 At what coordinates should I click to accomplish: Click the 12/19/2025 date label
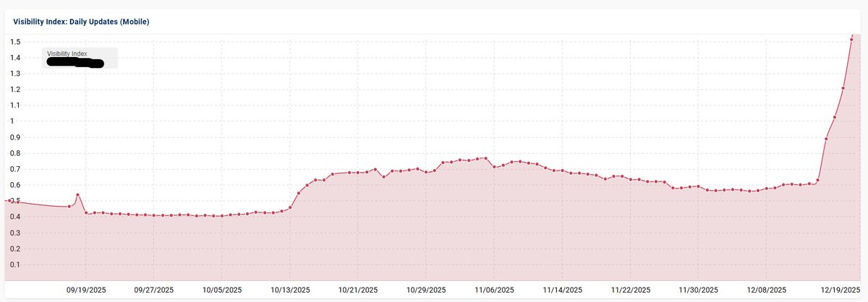841,290
